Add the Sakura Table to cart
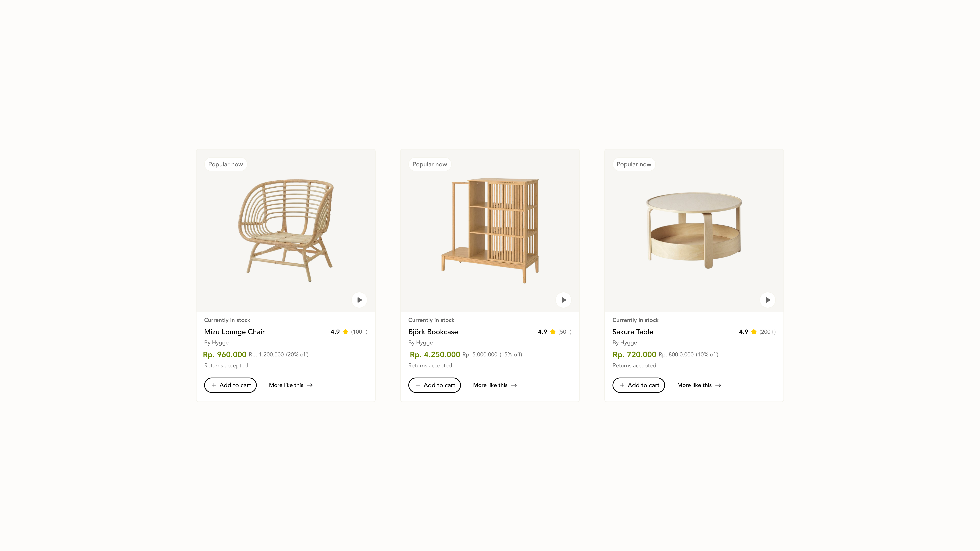 (x=638, y=385)
